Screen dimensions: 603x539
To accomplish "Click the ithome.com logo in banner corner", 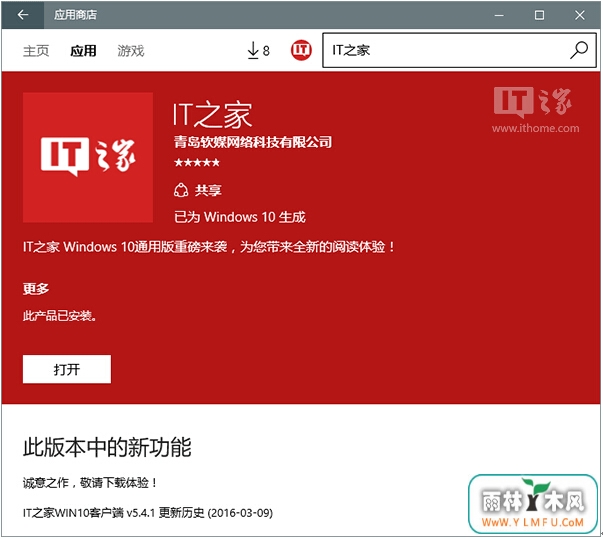I will pyautogui.click(x=535, y=110).
